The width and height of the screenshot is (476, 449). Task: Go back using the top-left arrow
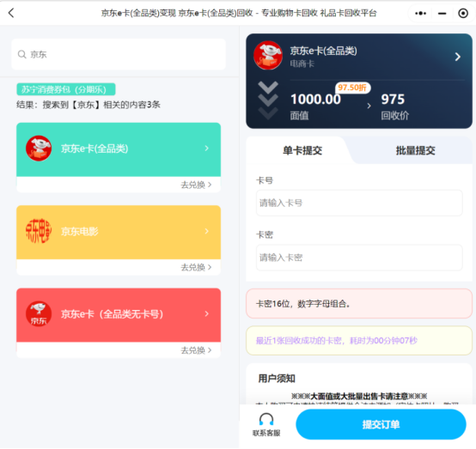11,13
